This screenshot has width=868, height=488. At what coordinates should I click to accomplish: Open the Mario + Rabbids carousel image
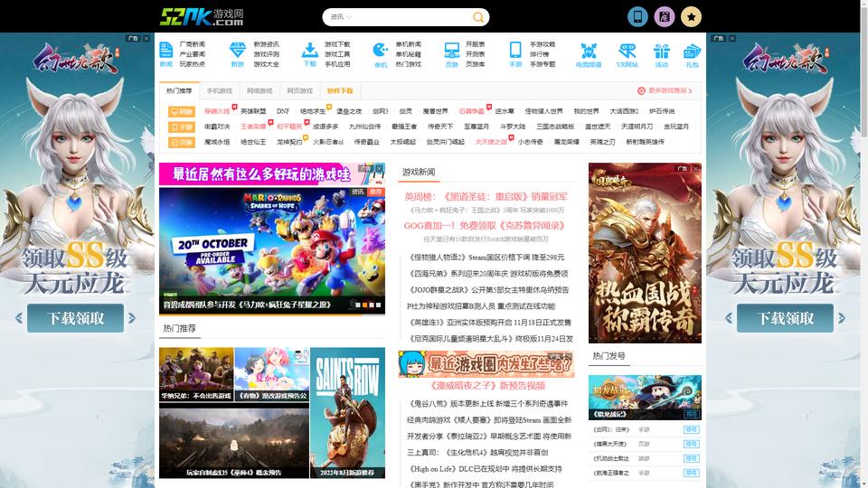[x=272, y=250]
